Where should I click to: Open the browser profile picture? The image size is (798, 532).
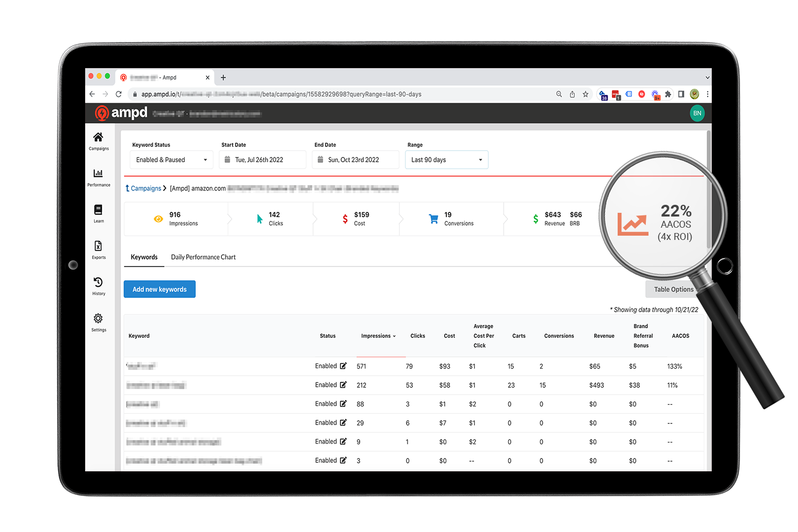coord(694,94)
